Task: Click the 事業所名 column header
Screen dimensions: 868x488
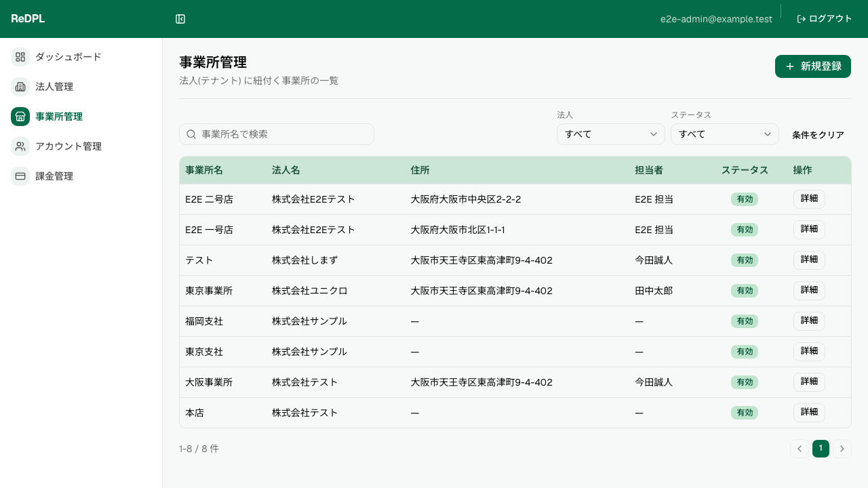Action: pyautogui.click(x=204, y=170)
